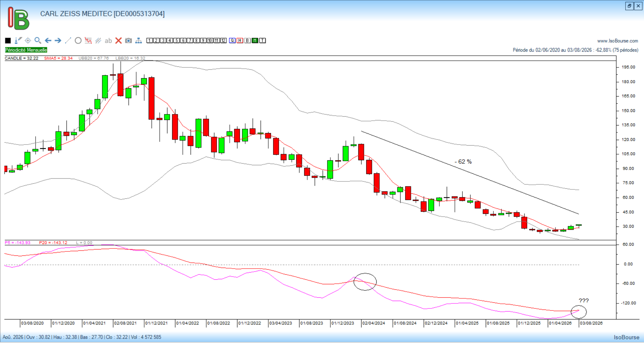The image size is (644, 343).
Task: Select the paintbrush style tool
Action: coord(18,41)
